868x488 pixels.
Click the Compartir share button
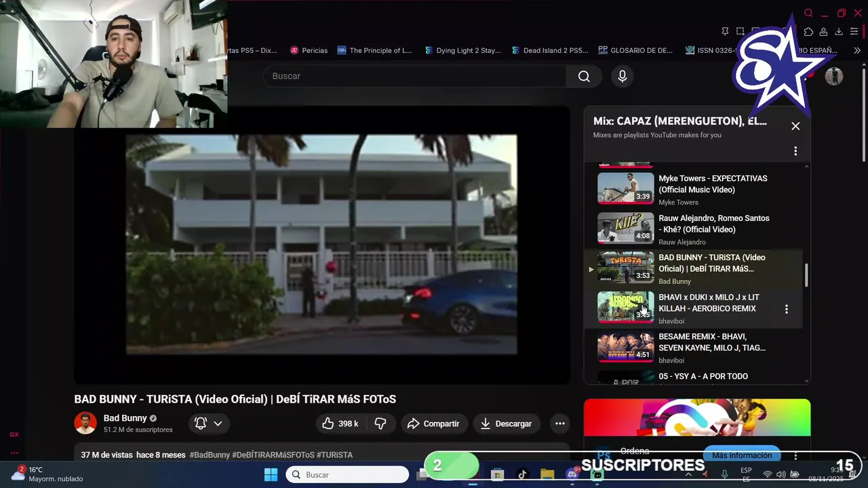point(435,424)
